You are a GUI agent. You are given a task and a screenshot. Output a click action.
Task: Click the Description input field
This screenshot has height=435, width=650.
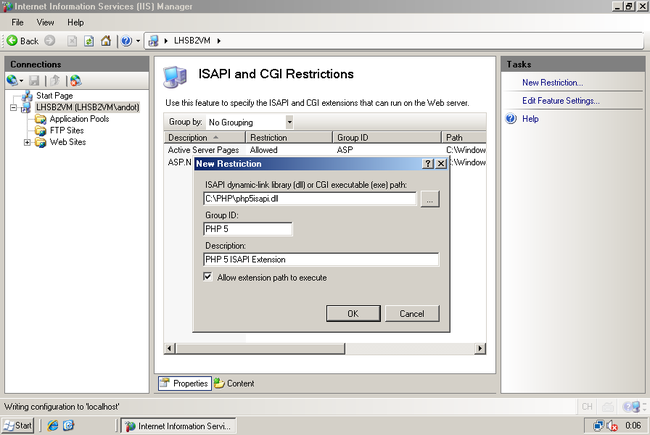click(x=321, y=260)
